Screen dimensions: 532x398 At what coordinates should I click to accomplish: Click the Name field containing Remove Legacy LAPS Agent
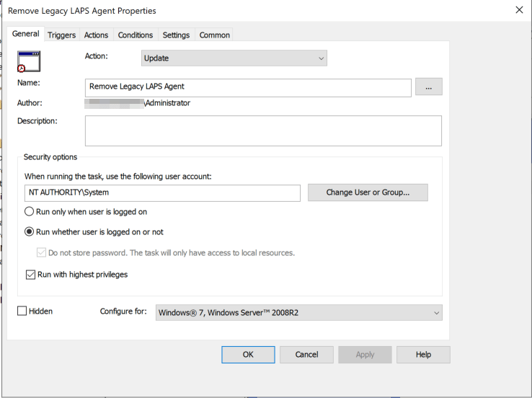coord(248,87)
